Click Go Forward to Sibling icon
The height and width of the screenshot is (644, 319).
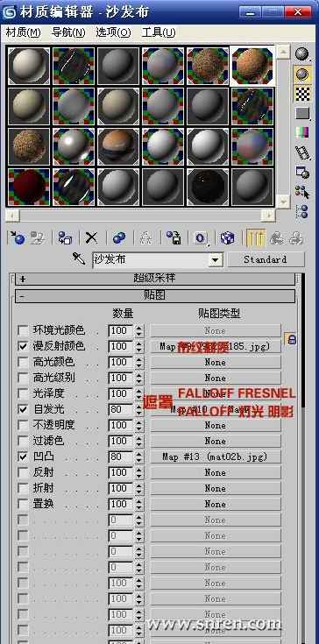point(296,237)
